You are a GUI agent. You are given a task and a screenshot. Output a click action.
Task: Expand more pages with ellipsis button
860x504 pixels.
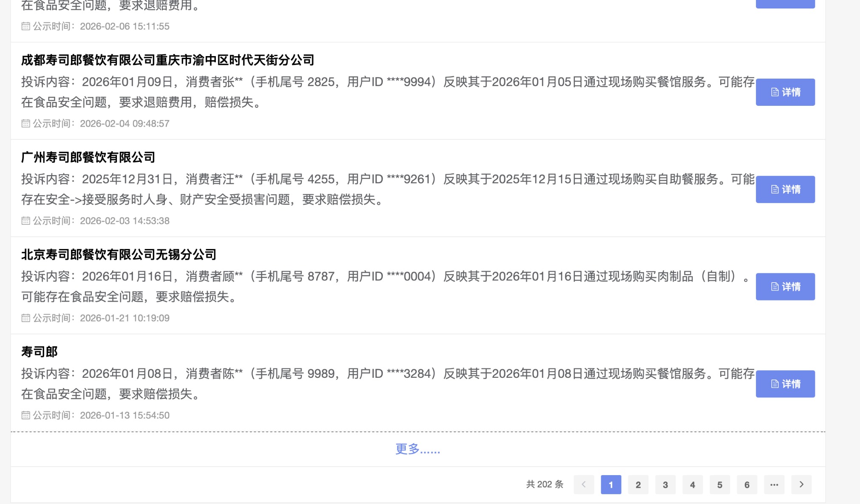coord(774,484)
